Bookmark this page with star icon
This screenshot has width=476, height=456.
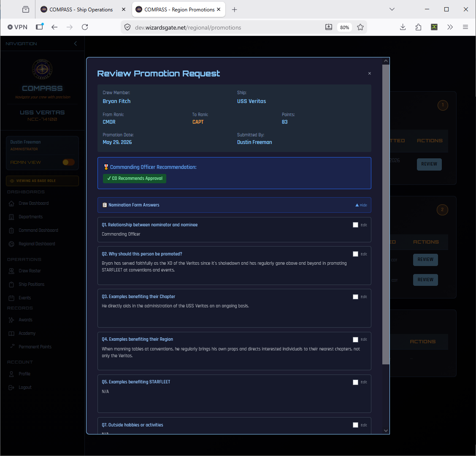(360, 27)
